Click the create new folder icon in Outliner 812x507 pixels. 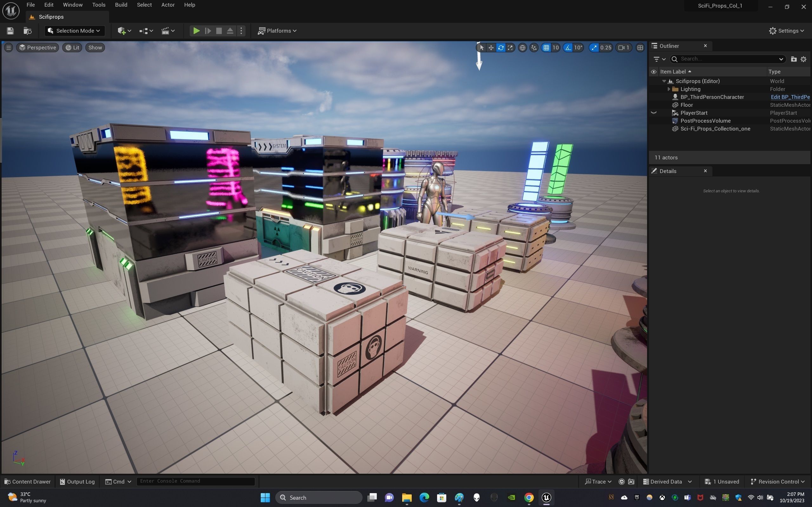point(794,59)
